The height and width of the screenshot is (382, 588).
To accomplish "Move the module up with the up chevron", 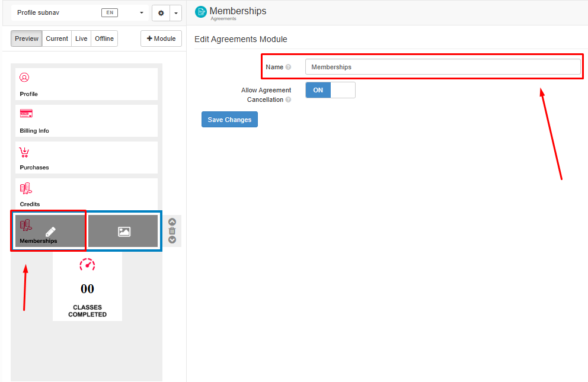I will (x=172, y=222).
